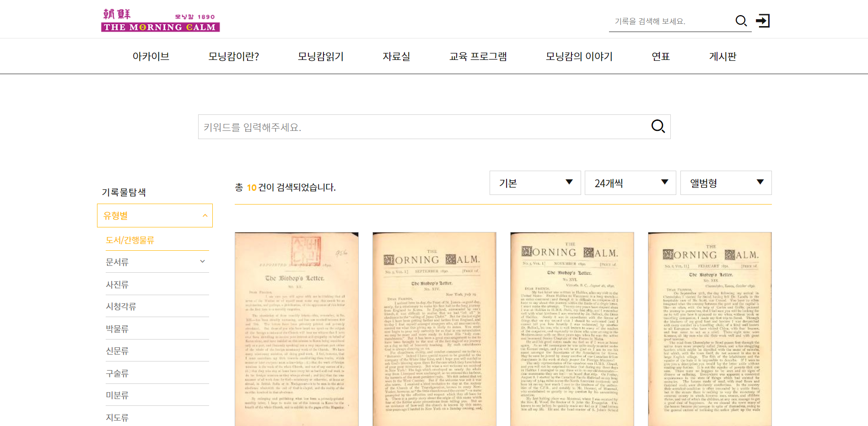Open the 기본 sort order dropdown
The width and height of the screenshot is (868, 426).
(x=535, y=183)
